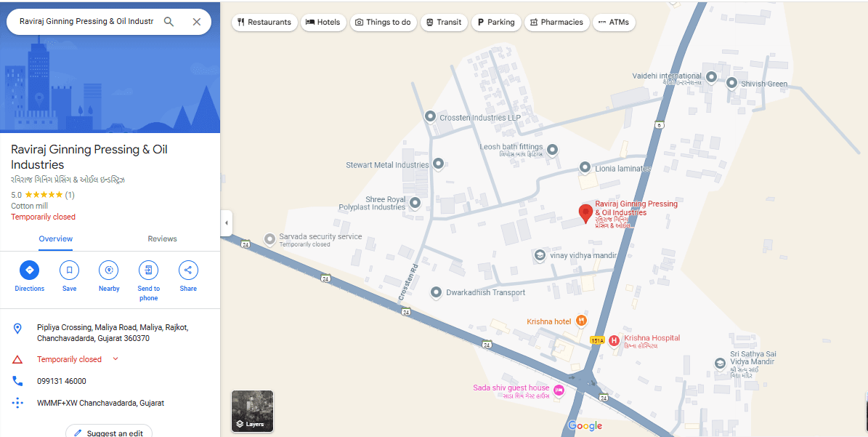868x437 pixels.
Task: Click the red Raviraj Ginning Pressing pin
Action: click(x=585, y=213)
